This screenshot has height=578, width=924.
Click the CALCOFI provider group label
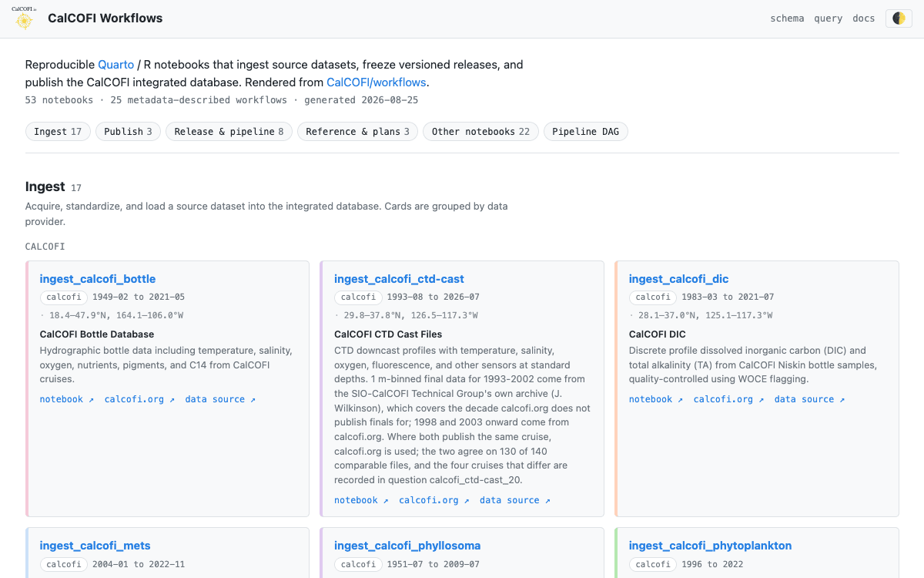pyautogui.click(x=45, y=247)
